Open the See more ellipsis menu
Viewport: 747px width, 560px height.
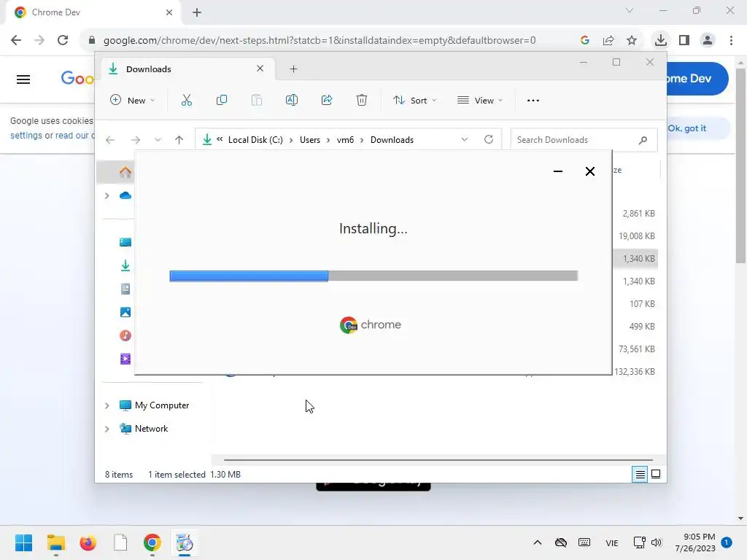(x=533, y=101)
